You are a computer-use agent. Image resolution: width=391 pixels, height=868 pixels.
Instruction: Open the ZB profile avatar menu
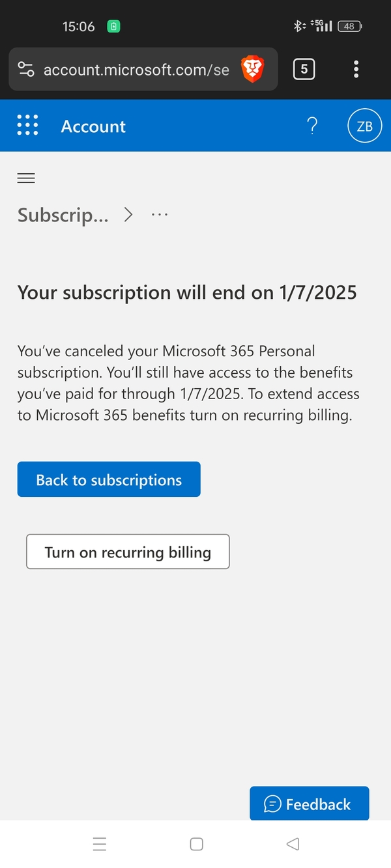364,126
